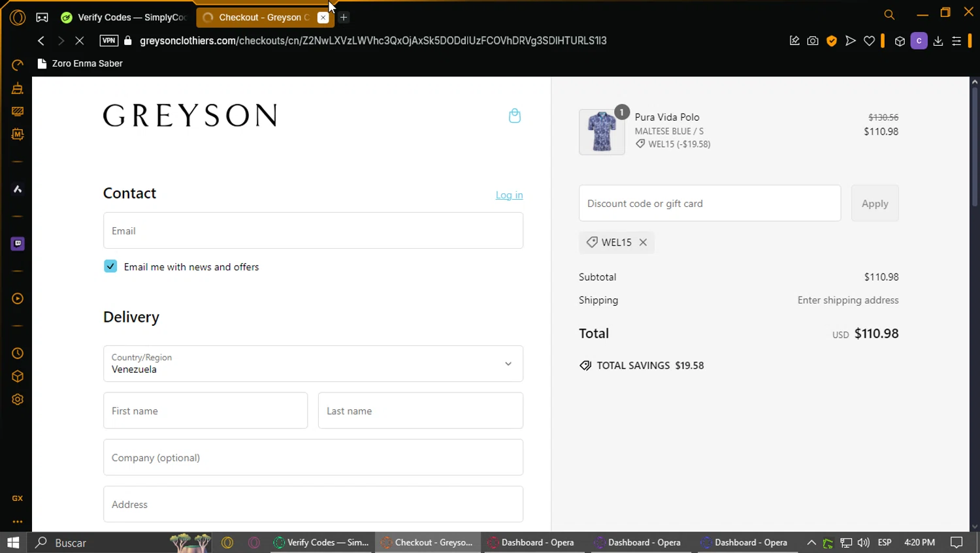Toggle the VPN badge in address bar

[108, 40]
